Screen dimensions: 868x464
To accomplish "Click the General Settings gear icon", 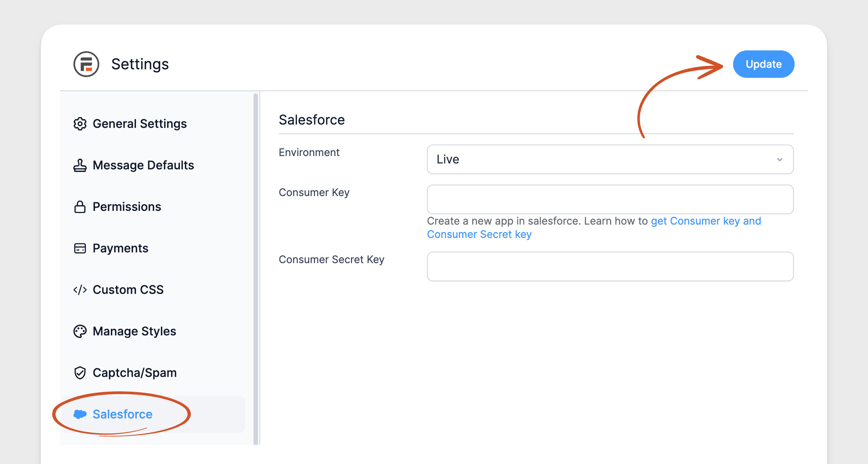I will pyautogui.click(x=80, y=124).
